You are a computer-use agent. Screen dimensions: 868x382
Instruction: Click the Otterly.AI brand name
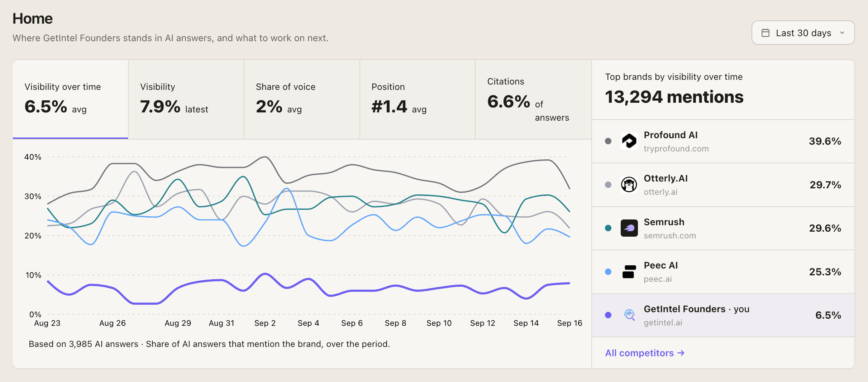point(666,178)
